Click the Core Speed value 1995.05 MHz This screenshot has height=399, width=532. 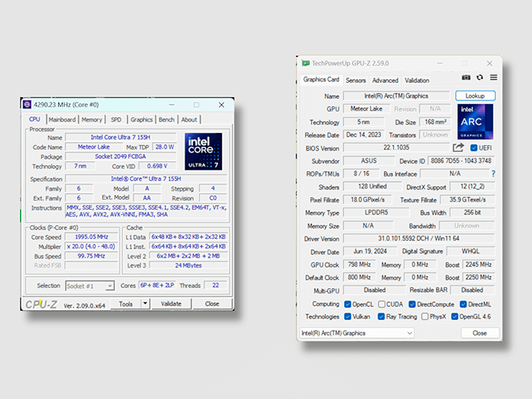coord(91,237)
